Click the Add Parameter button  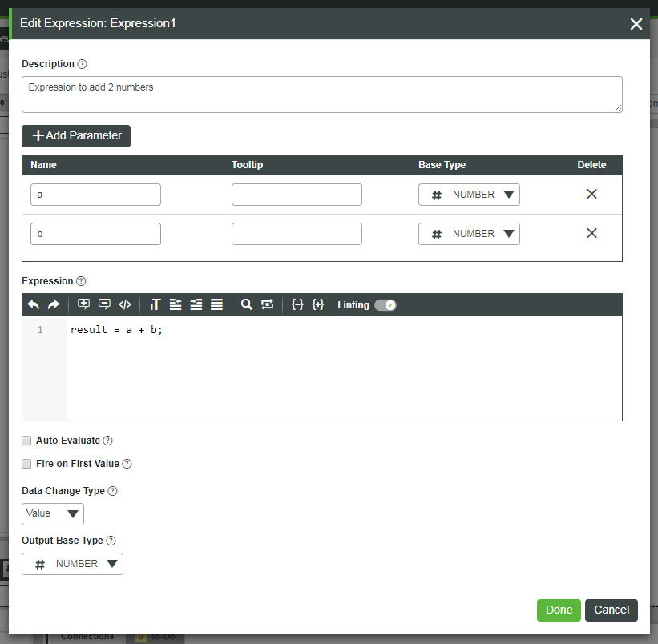point(76,136)
